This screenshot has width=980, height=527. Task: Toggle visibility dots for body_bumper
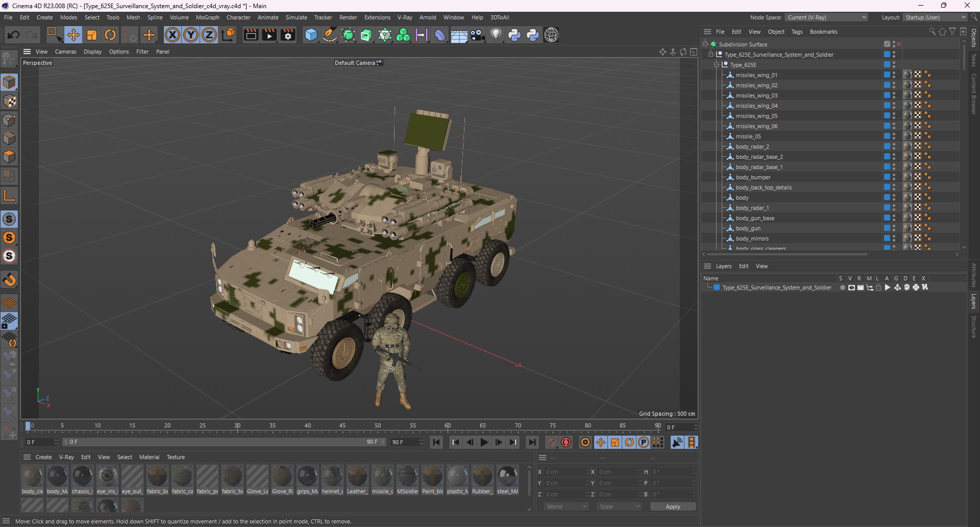(x=894, y=177)
